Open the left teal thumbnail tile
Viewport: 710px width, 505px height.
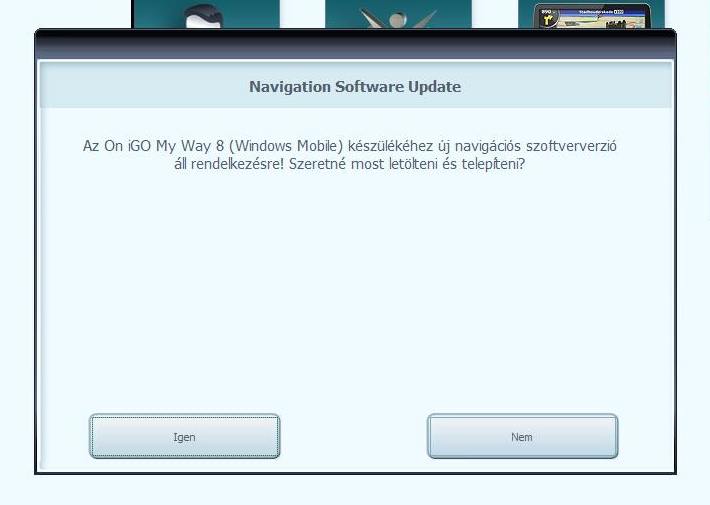[x=206, y=14]
